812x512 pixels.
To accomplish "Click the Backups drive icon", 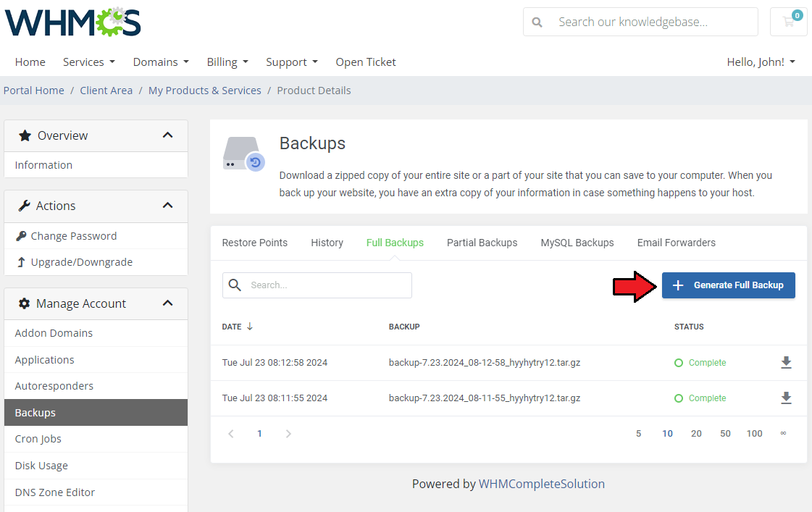I will (244, 154).
